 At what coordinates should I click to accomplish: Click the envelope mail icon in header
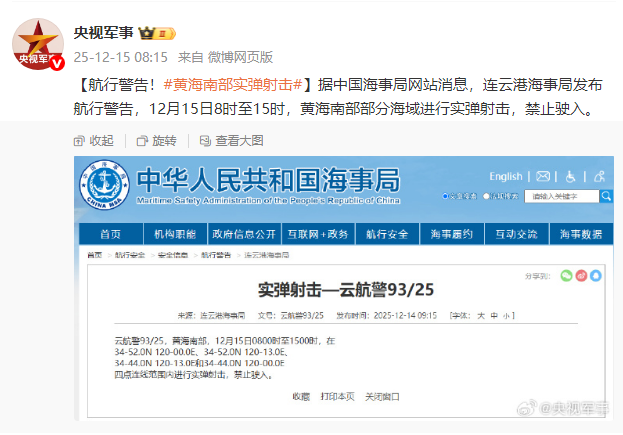coord(543,177)
